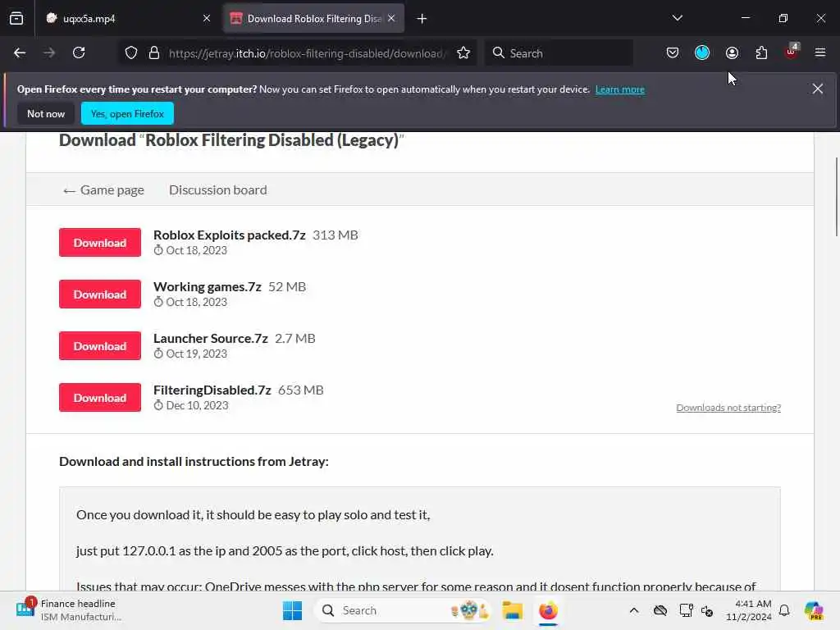Open the Pocket save icon
Image resolution: width=840 pixels, height=630 pixels.
pos(673,53)
